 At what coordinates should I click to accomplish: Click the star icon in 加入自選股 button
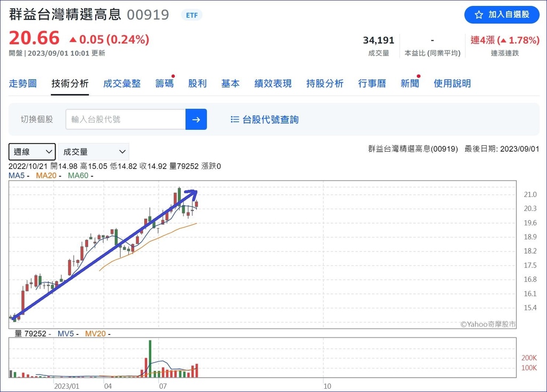(x=479, y=14)
